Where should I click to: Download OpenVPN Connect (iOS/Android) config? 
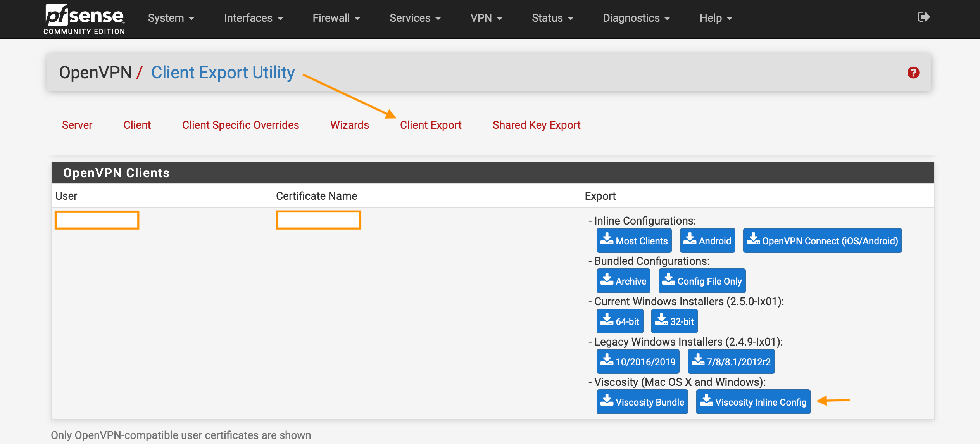point(823,240)
